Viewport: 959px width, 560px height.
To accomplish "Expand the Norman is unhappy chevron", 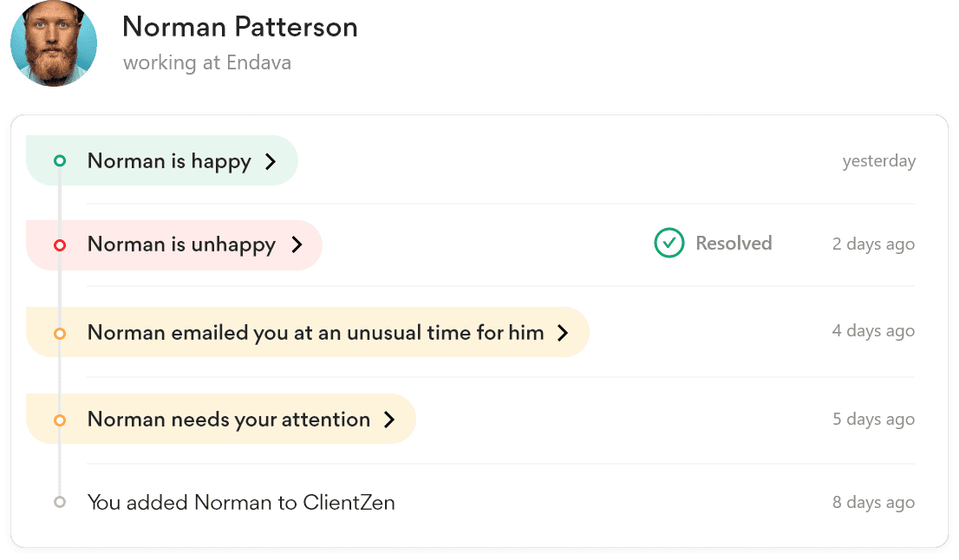I will coord(297,245).
